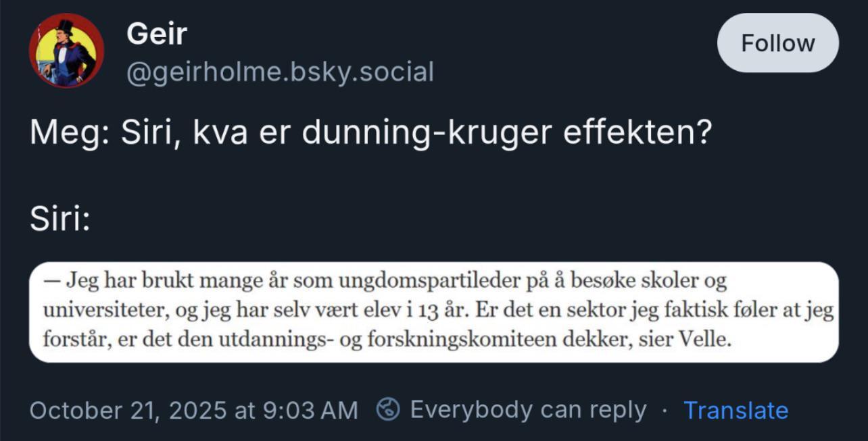Screen dimensions: 868x441
Task: Click the globe reply-settings icon
Action: pos(388,409)
